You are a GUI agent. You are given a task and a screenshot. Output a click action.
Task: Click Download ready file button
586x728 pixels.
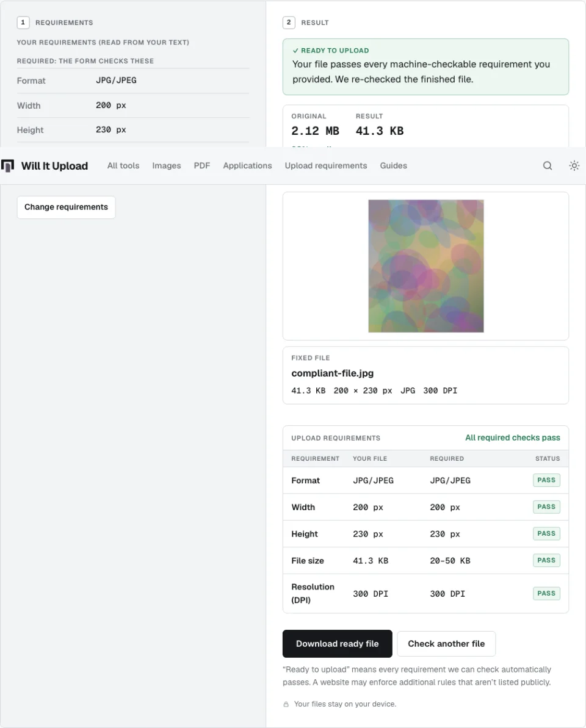pyautogui.click(x=337, y=644)
